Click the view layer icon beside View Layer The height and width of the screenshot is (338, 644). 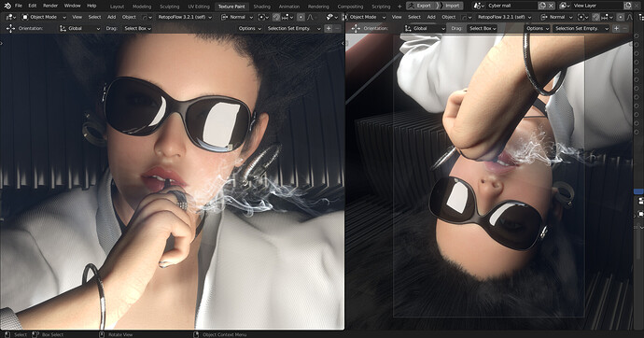[565, 6]
